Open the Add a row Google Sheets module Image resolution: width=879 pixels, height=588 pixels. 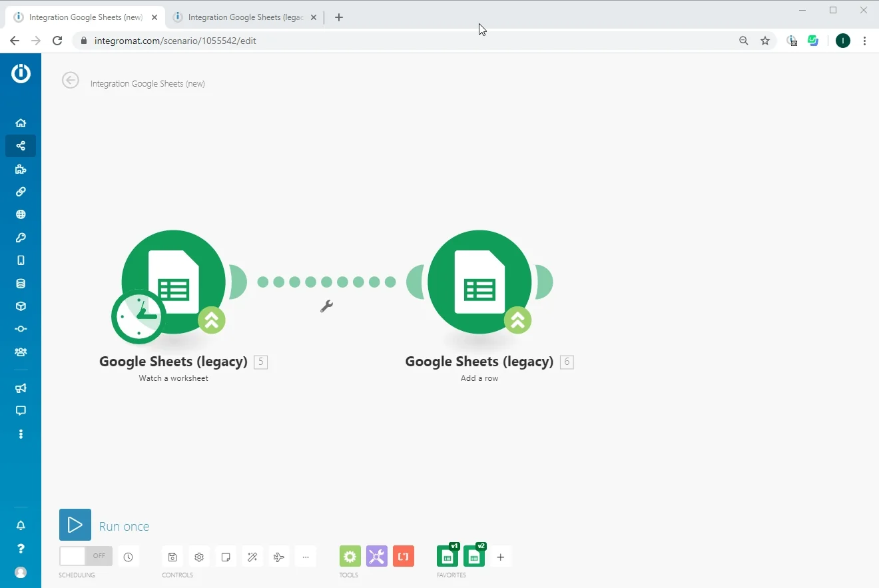[479, 282]
